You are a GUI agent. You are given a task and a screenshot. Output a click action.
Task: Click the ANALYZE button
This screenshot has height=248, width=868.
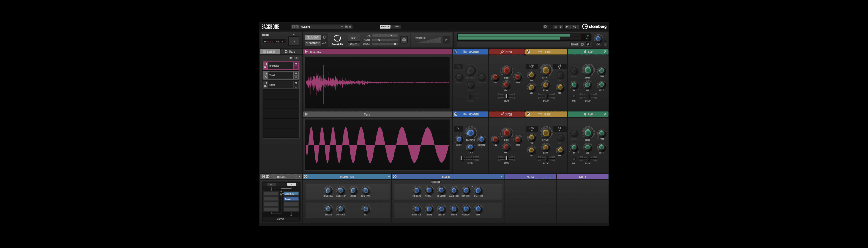tap(354, 44)
